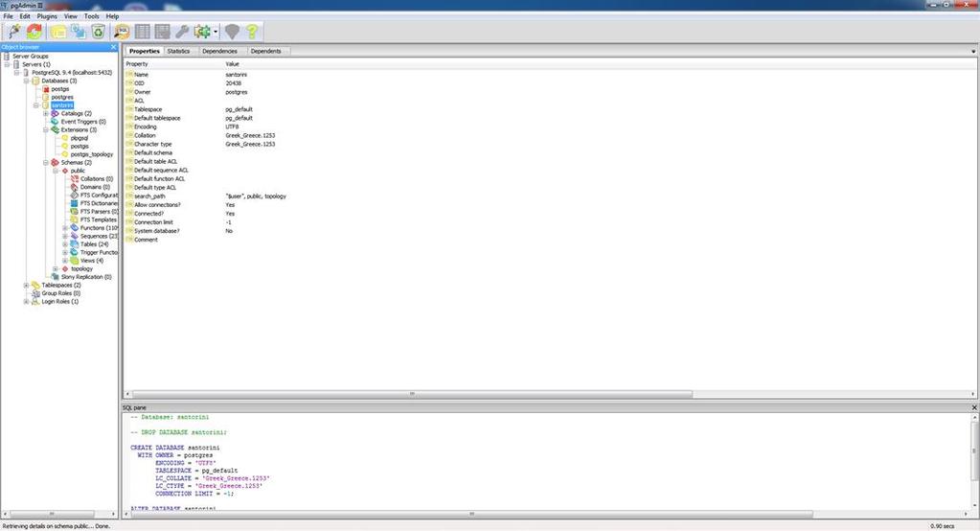Click the Filtered data view icon
The height and width of the screenshot is (531, 980).
[x=163, y=32]
